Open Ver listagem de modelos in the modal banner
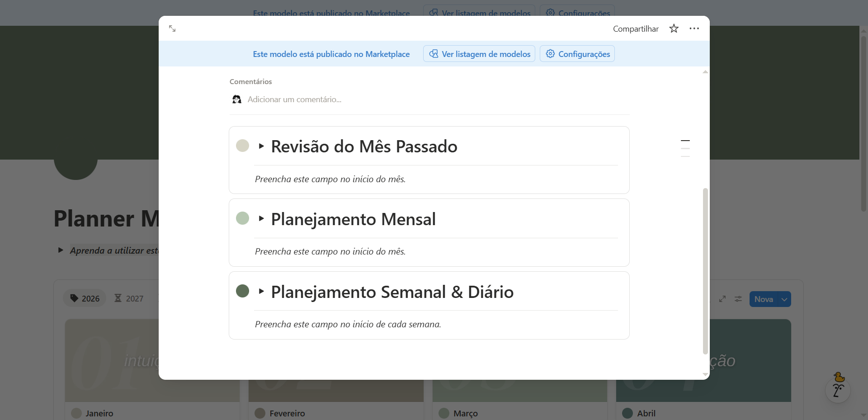The width and height of the screenshot is (868, 420). 479,54
